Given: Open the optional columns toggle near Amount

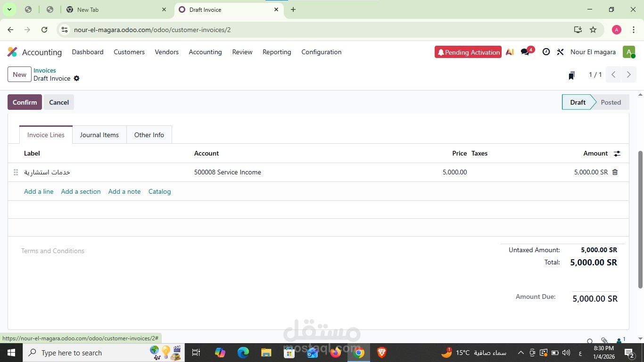Looking at the screenshot, I should coord(617,153).
